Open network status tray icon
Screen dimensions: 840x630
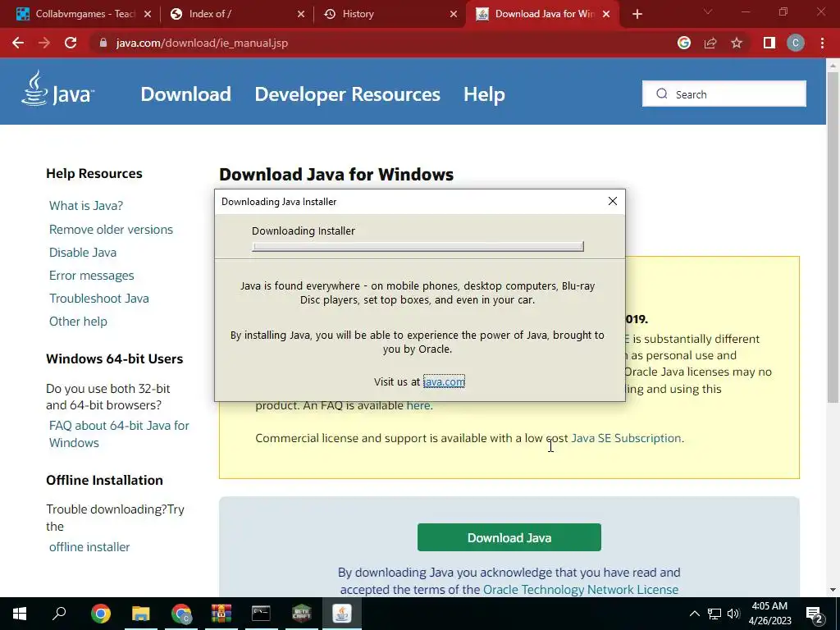coord(714,614)
